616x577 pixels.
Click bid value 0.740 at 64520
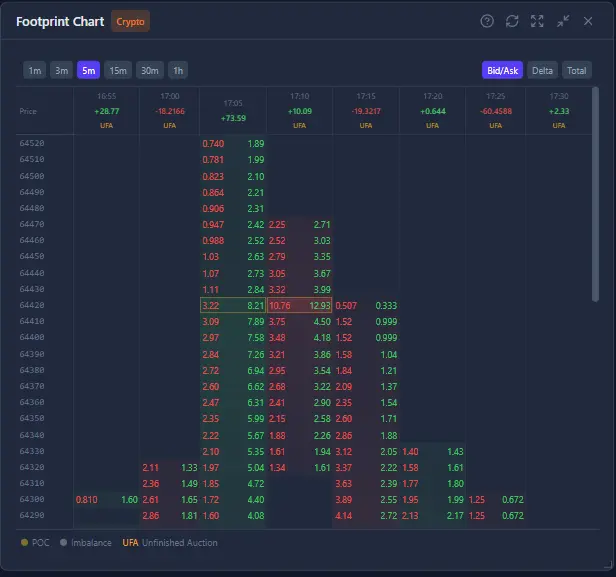(x=213, y=144)
